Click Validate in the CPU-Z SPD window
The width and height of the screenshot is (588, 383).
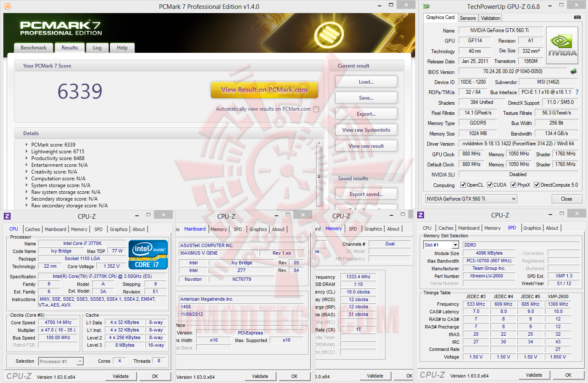tap(534, 375)
